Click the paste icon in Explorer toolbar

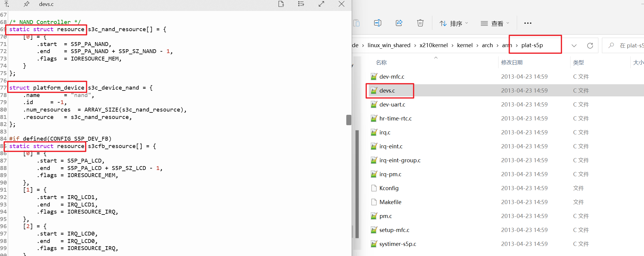(356, 23)
